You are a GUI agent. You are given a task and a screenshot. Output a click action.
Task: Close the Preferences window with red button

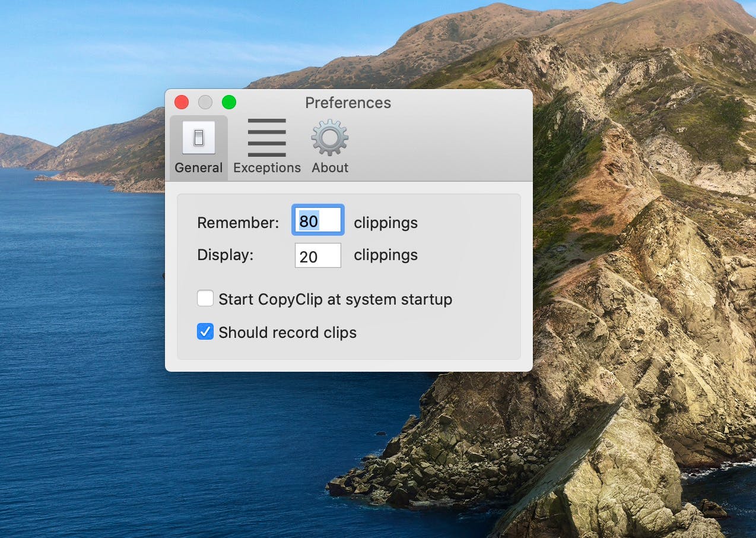(182, 102)
